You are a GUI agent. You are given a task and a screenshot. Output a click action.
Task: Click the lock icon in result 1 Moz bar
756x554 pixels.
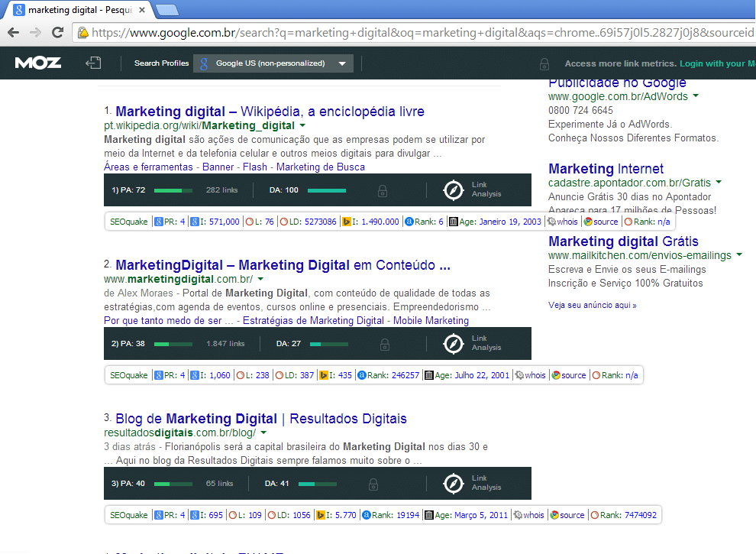(383, 190)
